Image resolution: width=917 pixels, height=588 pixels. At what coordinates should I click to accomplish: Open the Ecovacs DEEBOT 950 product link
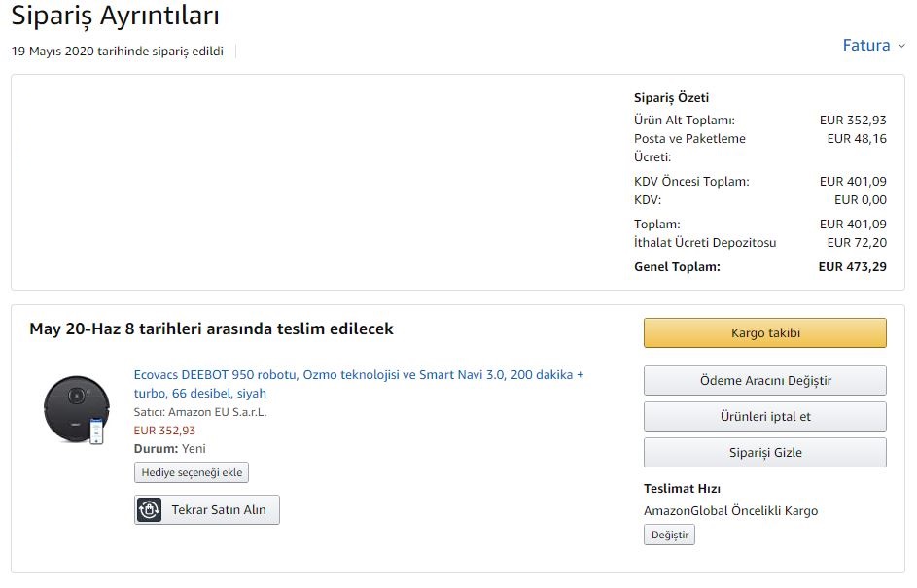359,384
